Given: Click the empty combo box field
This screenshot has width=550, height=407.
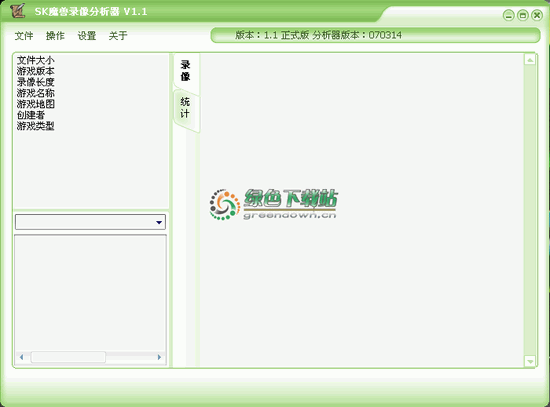Looking at the screenshot, I should click(x=90, y=222).
